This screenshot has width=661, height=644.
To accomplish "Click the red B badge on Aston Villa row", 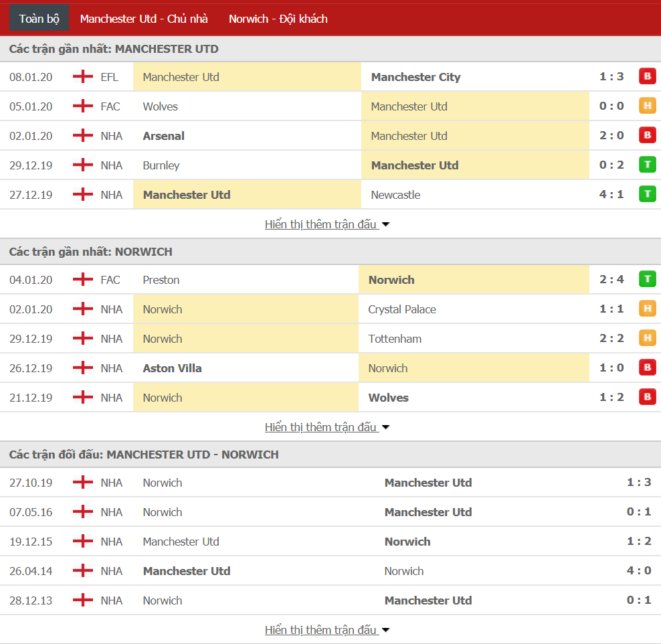I will tap(647, 368).
